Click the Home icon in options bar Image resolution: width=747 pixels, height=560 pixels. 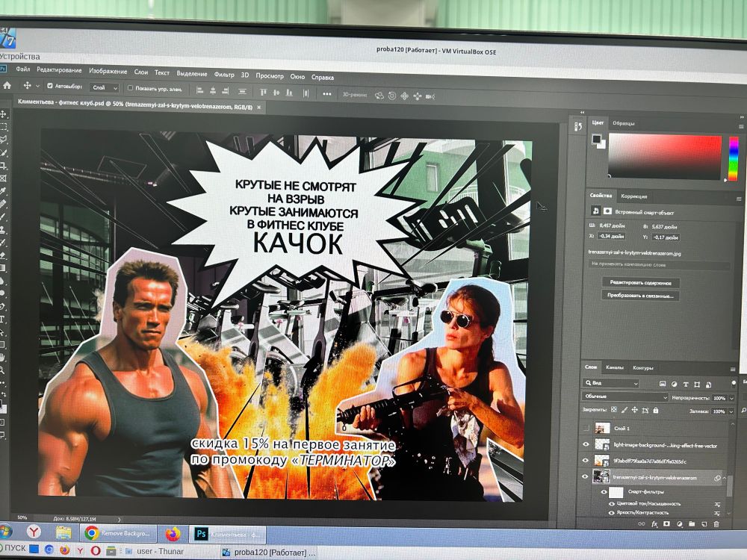(7, 86)
